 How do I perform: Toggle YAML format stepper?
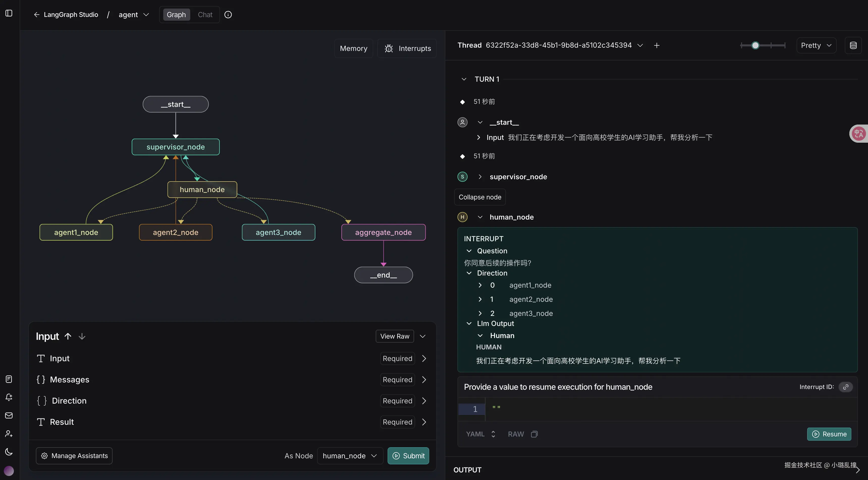493,434
